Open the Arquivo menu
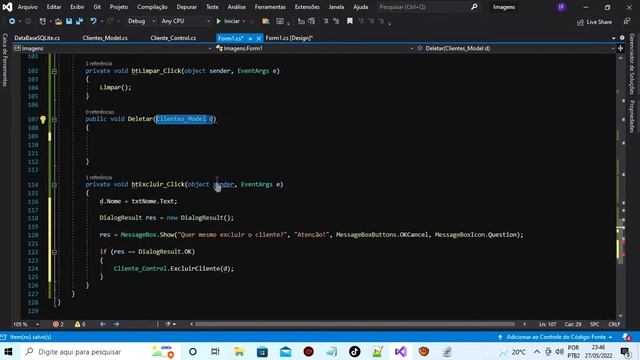Screen dimensions: 640x360 27,7
